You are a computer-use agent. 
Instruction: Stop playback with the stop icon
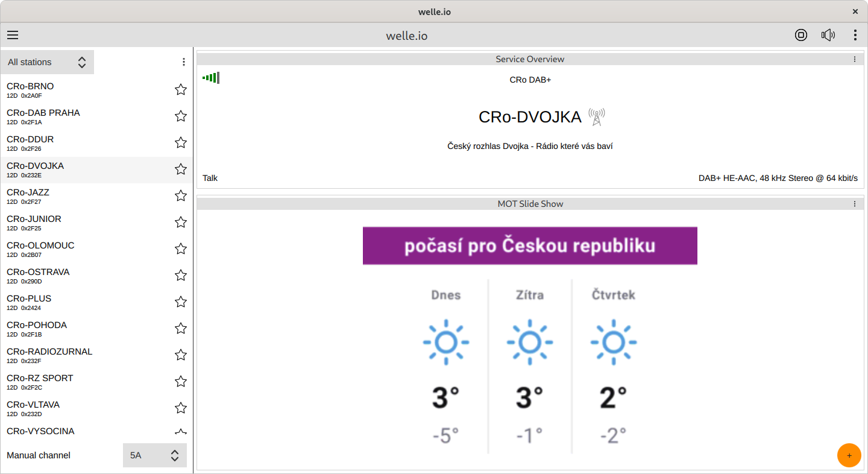coord(801,35)
